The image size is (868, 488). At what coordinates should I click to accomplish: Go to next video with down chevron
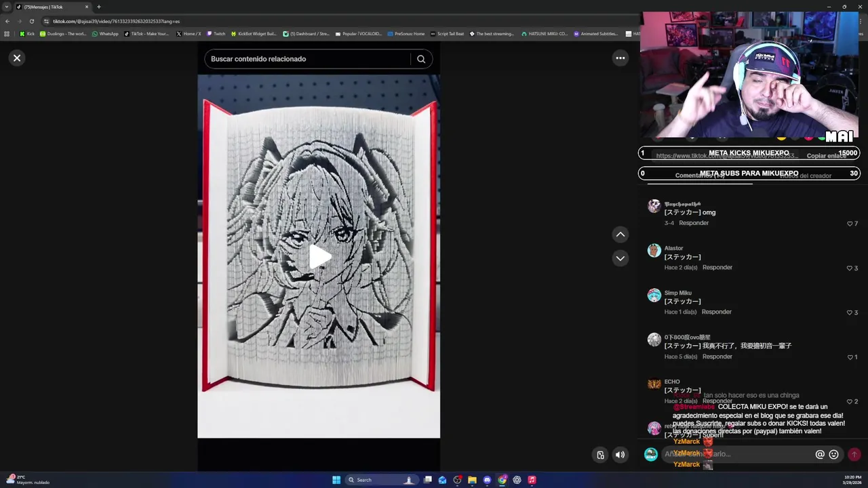[x=620, y=258]
